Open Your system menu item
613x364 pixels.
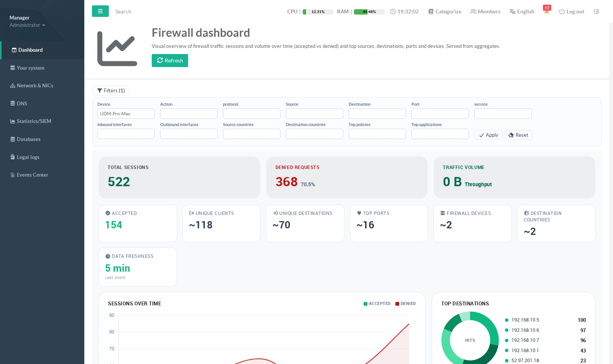(42, 68)
